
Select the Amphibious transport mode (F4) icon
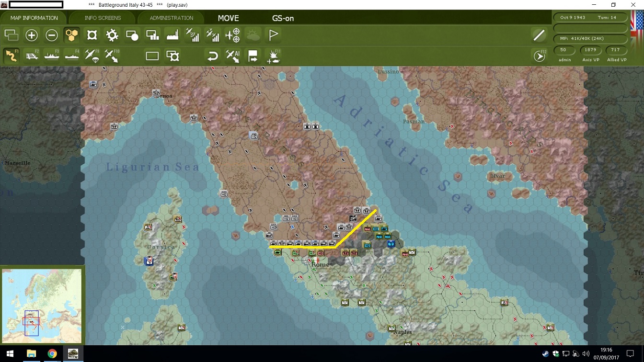point(72,56)
